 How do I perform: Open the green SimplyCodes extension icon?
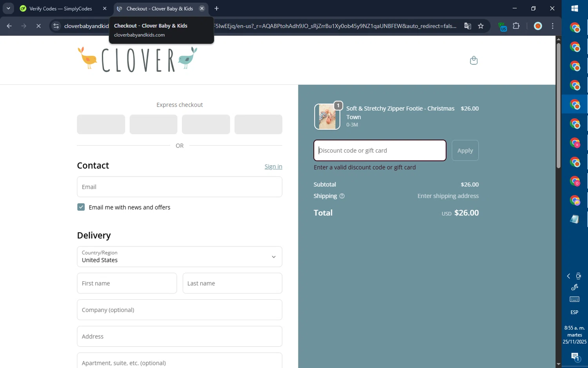tap(502, 26)
